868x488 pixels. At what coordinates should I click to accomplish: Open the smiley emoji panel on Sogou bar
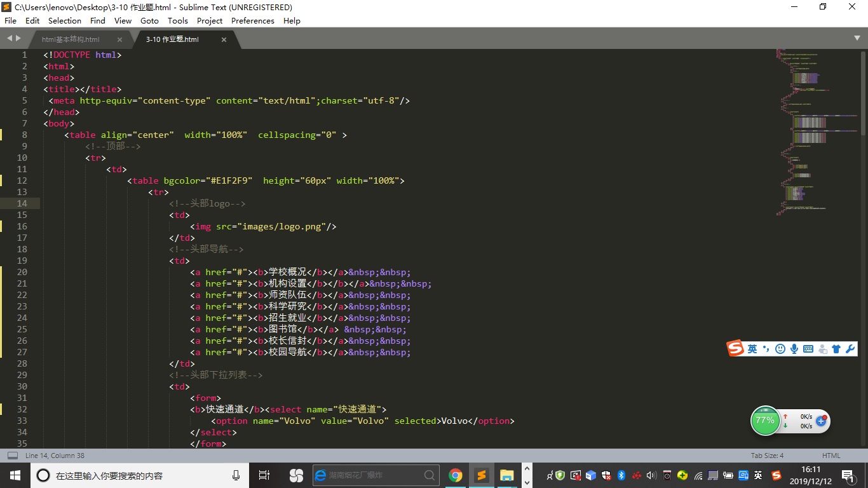780,349
